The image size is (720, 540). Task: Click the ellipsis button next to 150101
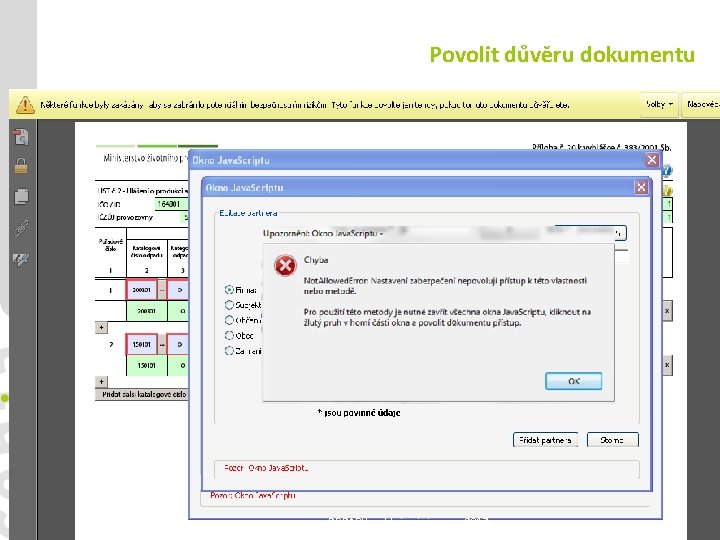pos(162,344)
